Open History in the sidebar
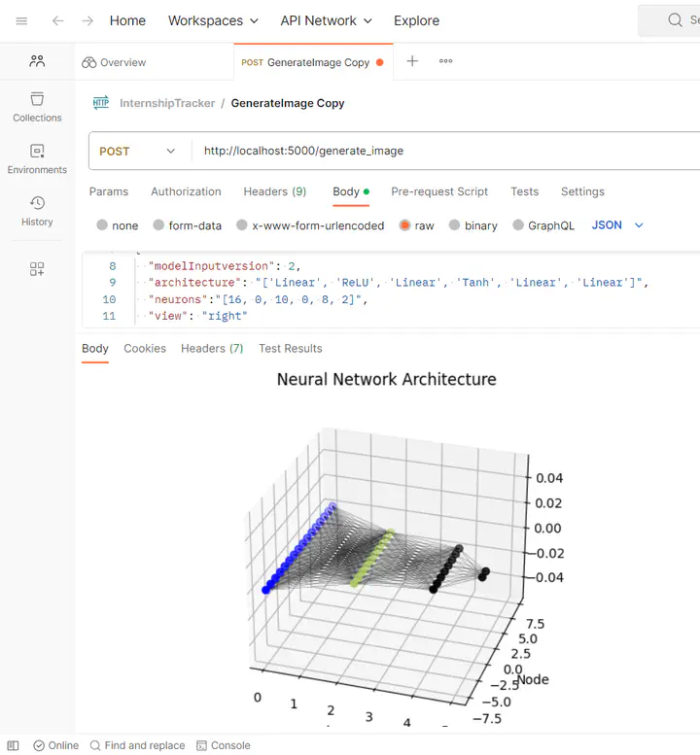The width and height of the screenshot is (700, 755). point(37,211)
